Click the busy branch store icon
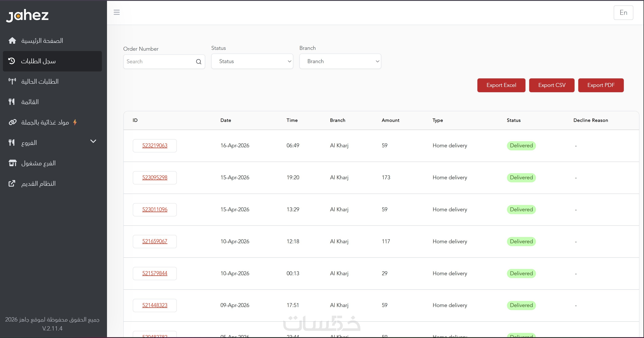The image size is (644, 338). (x=13, y=163)
